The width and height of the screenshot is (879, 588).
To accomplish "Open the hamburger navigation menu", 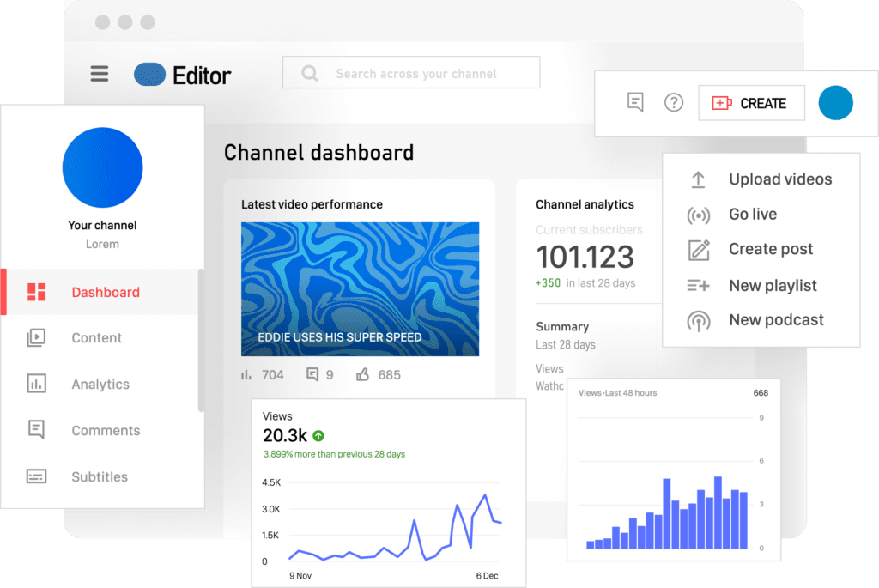I will 100,74.
